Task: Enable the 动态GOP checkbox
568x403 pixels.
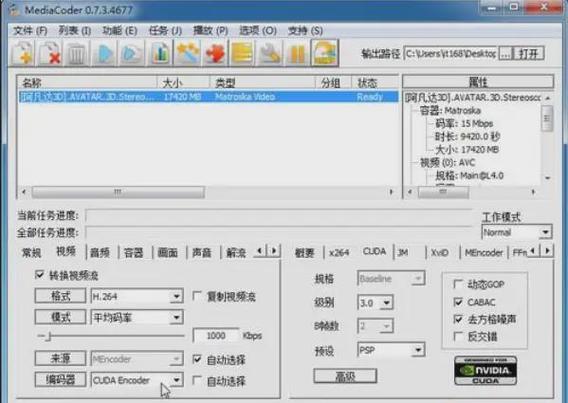Action: (458, 284)
